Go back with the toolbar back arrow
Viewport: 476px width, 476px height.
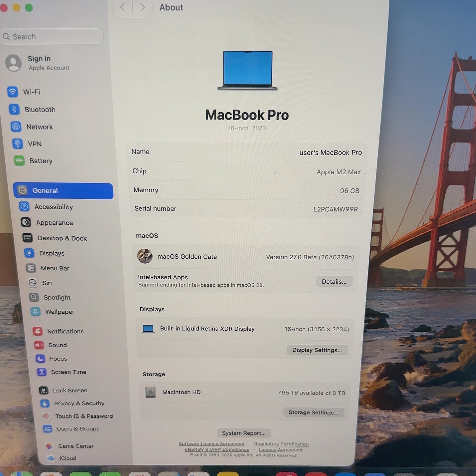(x=123, y=7)
